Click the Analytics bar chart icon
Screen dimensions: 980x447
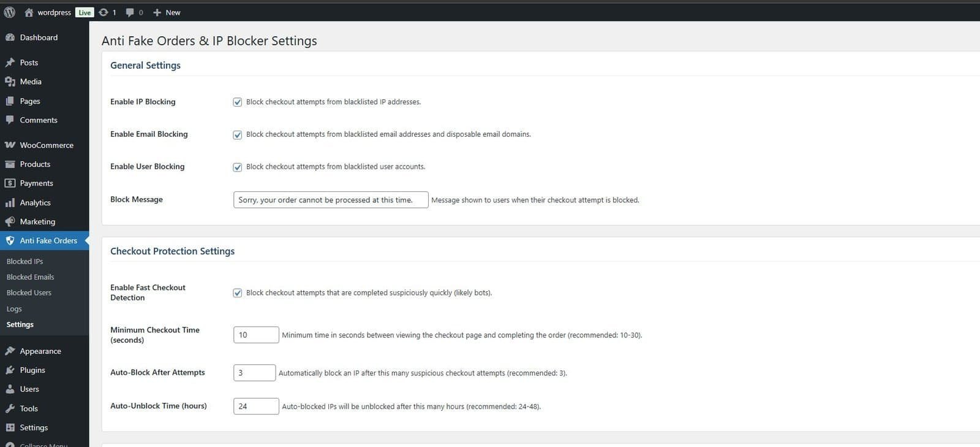click(x=10, y=203)
